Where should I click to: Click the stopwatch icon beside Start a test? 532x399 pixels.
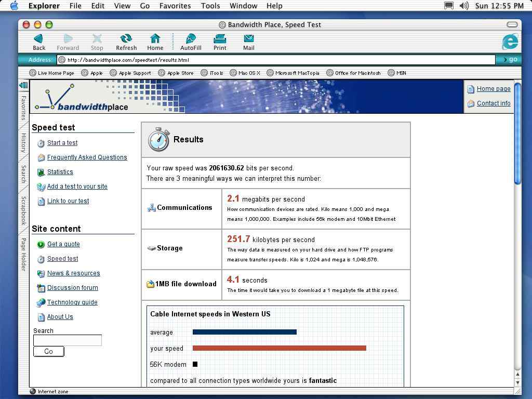pos(41,143)
